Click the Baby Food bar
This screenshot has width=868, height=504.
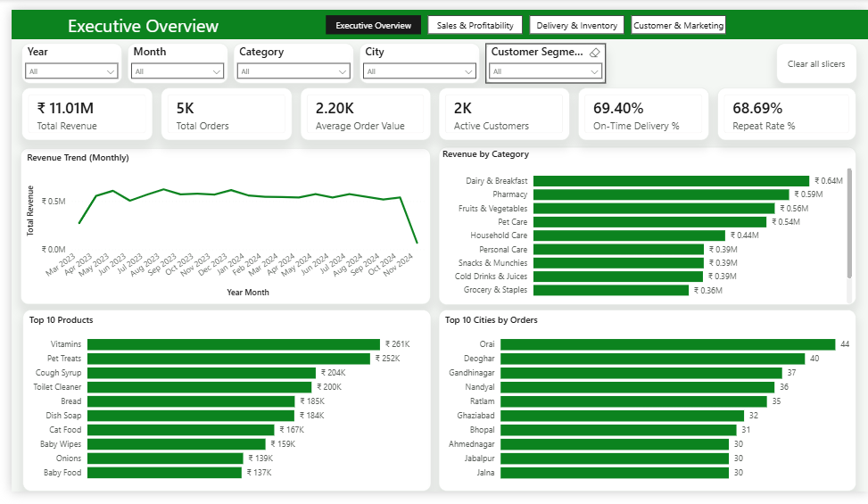tap(164, 473)
